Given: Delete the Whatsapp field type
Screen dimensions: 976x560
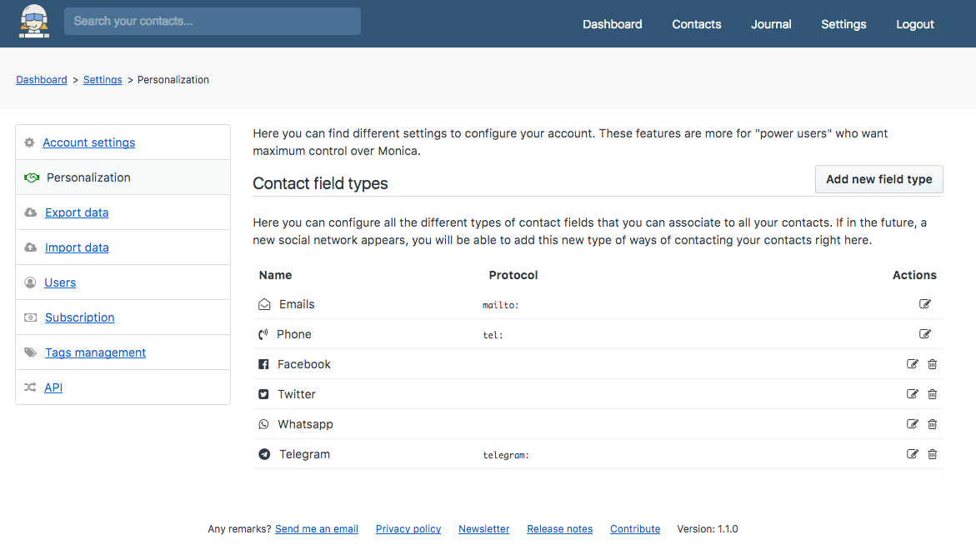Looking at the screenshot, I should [x=933, y=423].
